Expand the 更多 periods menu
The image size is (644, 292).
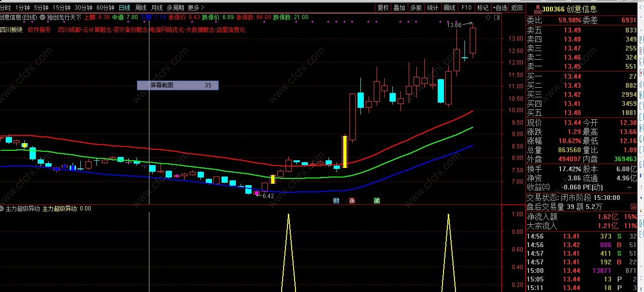tap(196, 8)
